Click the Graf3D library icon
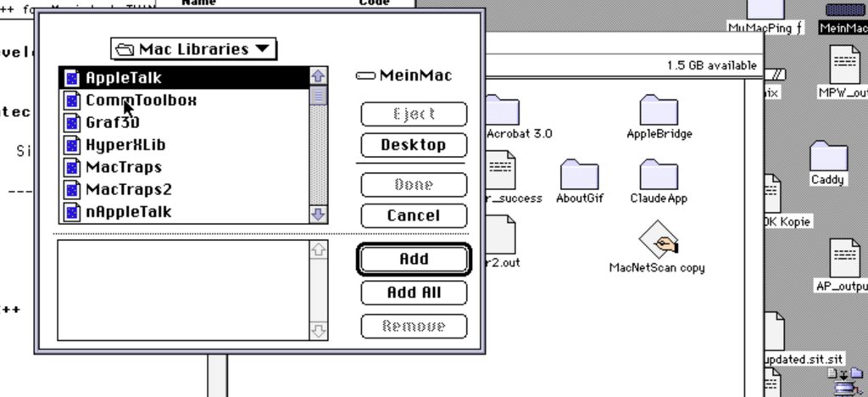Image resolution: width=868 pixels, height=397 pixels. (72, 123)
